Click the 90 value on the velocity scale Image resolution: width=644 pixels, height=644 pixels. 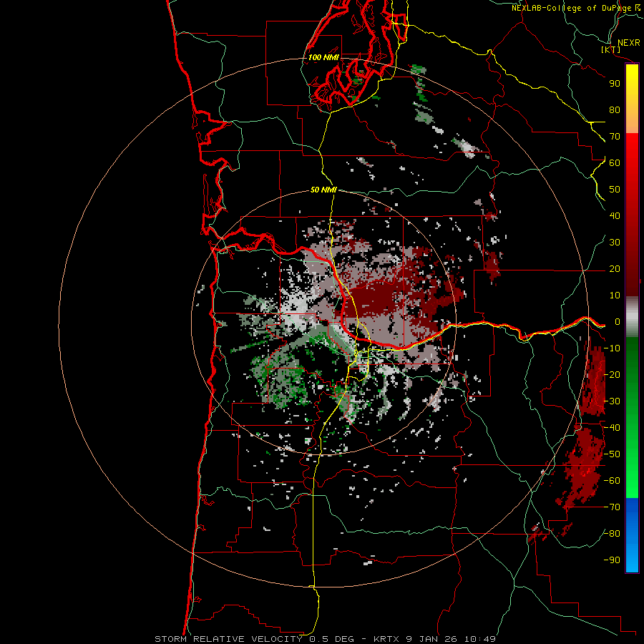615,84
